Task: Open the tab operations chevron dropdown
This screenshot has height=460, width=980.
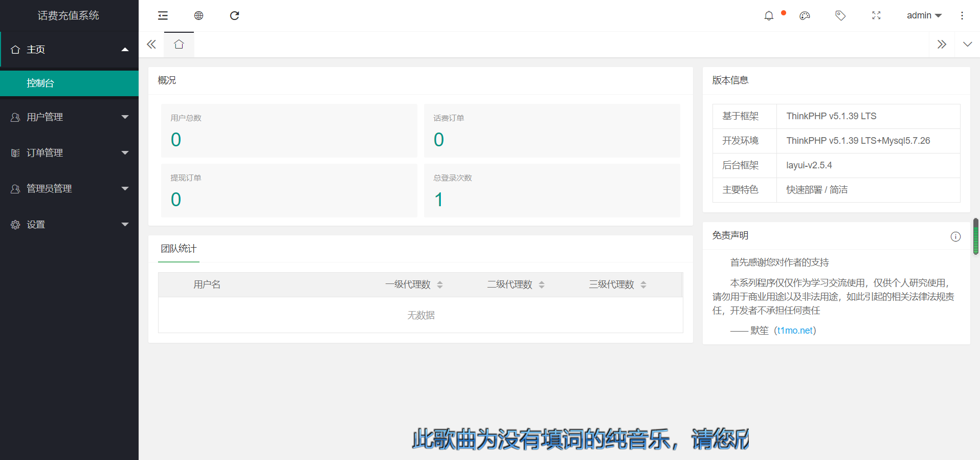Action: (x=967, y=45)
